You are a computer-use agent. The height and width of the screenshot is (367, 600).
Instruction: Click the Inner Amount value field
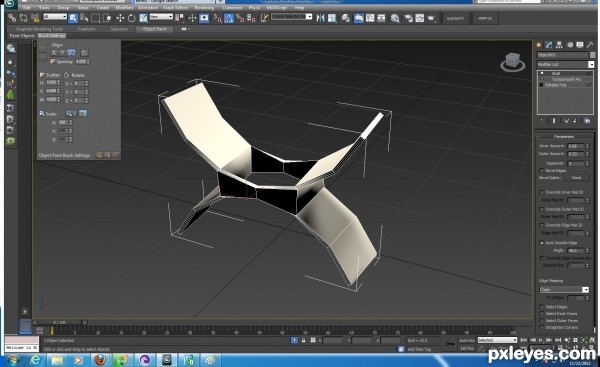(x=576, y=146)
